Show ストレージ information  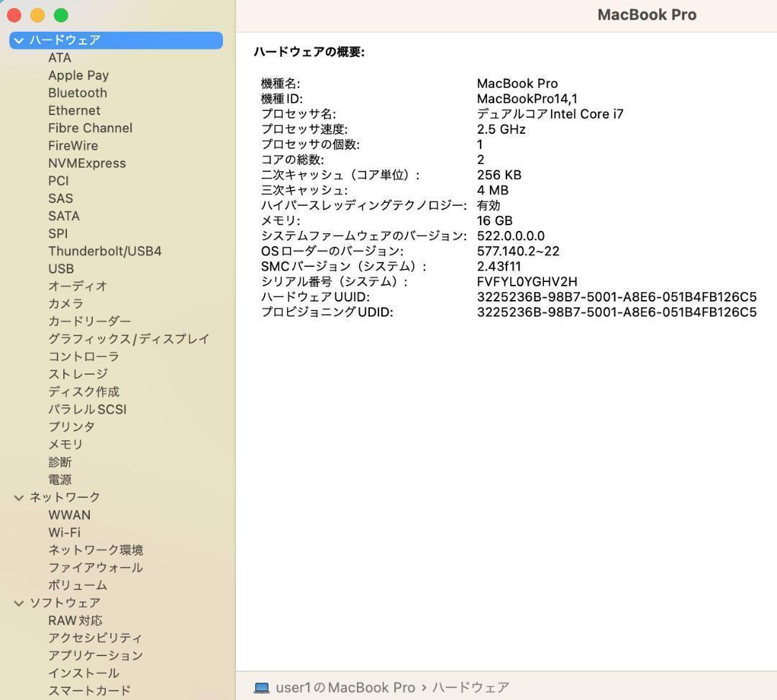point(78,374)
